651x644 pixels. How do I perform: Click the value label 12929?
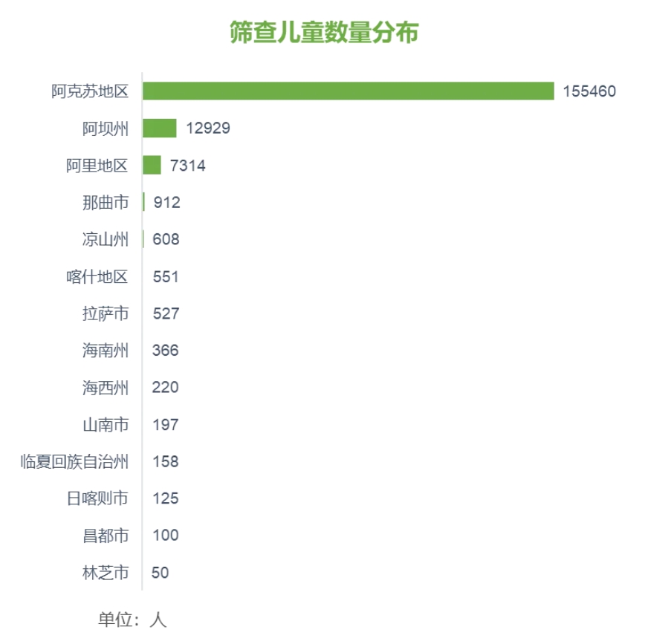pos(208,129)
